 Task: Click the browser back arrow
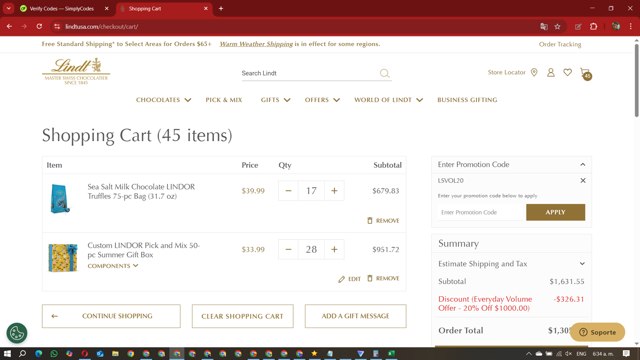(9, 27)
